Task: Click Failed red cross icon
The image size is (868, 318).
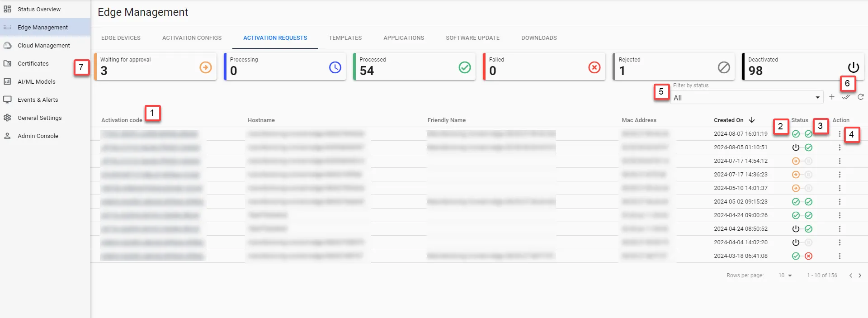Action: tap(594, 67)
